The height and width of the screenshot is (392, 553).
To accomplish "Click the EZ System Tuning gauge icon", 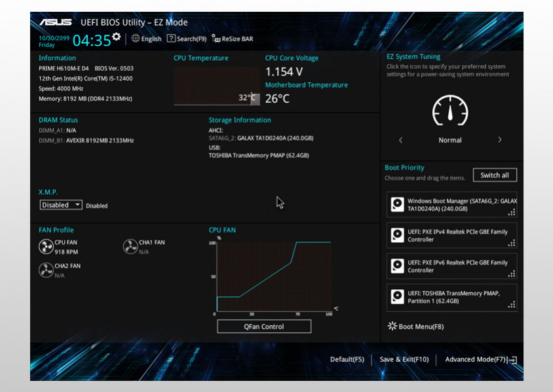I will (450, 112).
